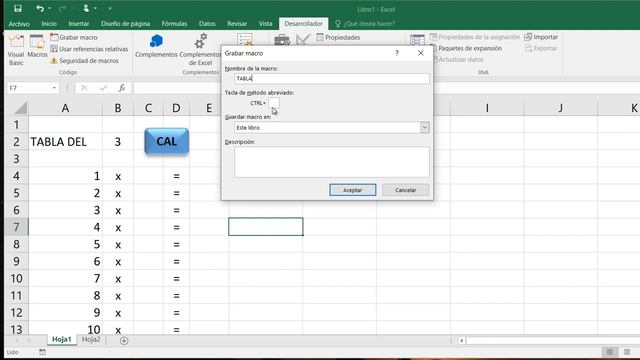Viewport: 640px width, 360px height.
Task: Click Paquetes de expansión
Action: click(469, 48)
